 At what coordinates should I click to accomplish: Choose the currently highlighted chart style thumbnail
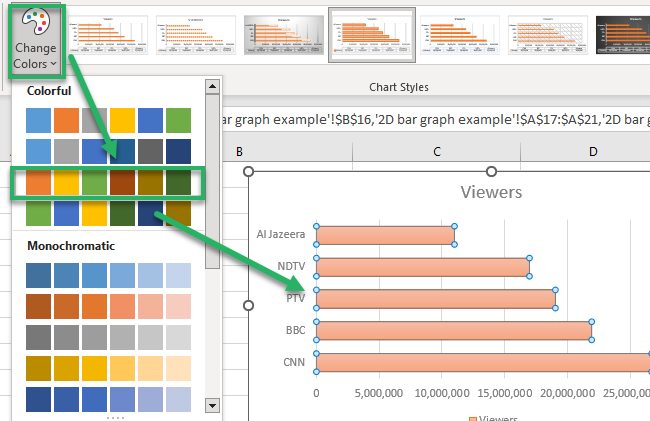click(x=373, y=35)
